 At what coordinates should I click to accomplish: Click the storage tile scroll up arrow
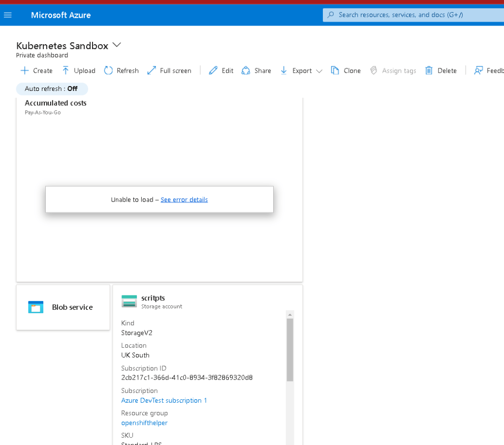pyautogui.click(x=290, y=315)
